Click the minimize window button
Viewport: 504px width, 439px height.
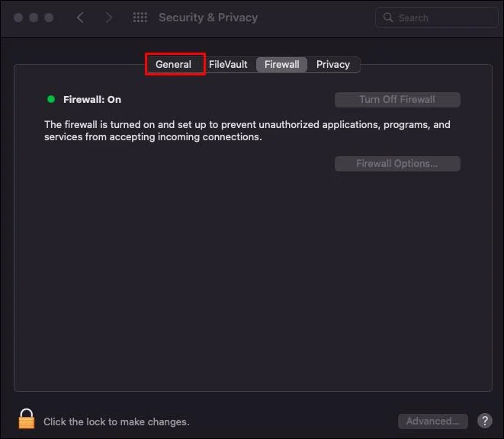click(x=34, y=18)
